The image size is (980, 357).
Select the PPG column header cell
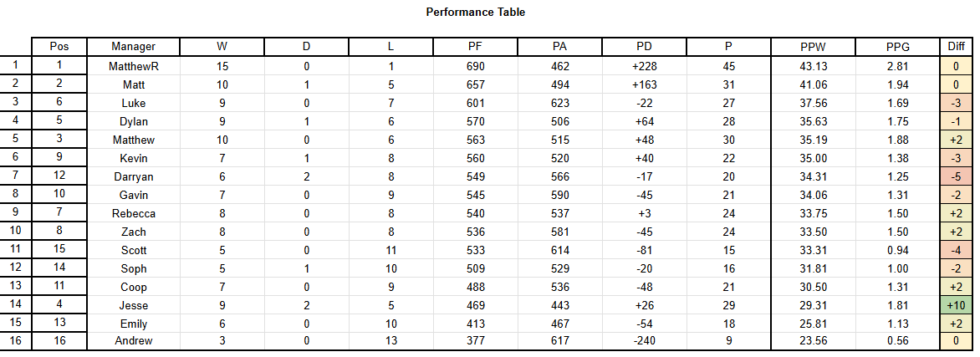point(898,47)
